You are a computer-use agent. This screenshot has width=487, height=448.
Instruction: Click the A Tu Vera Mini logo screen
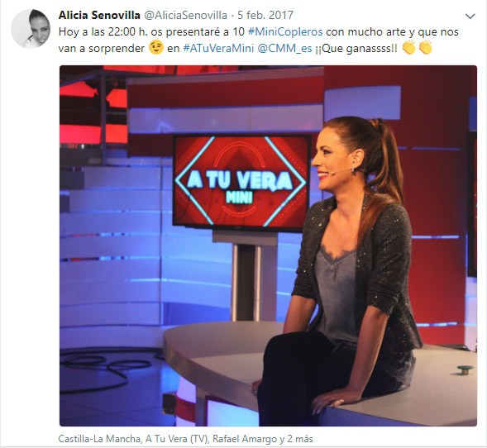(241, 182)
